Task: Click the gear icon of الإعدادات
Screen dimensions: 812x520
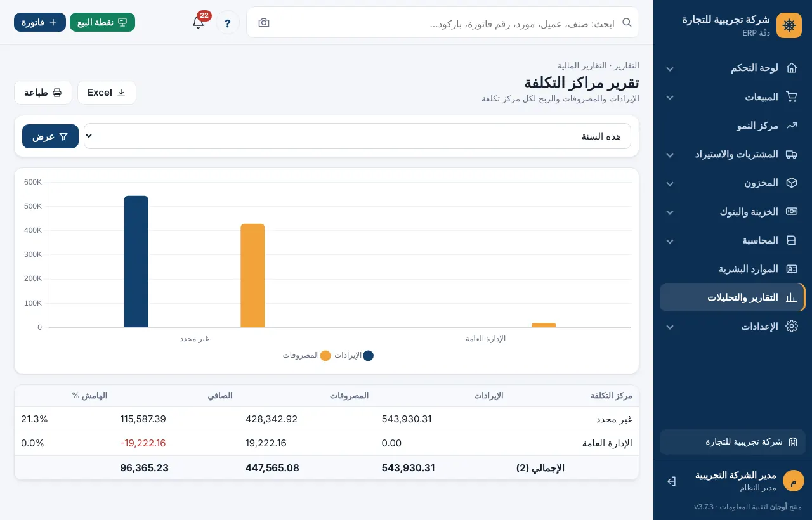Action: coord(791,326)
